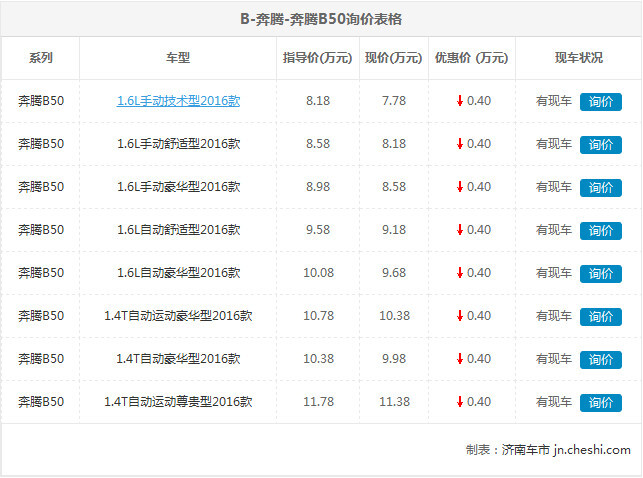Select the 1.6L自动舒适型2016款 model text

[178, 230]
